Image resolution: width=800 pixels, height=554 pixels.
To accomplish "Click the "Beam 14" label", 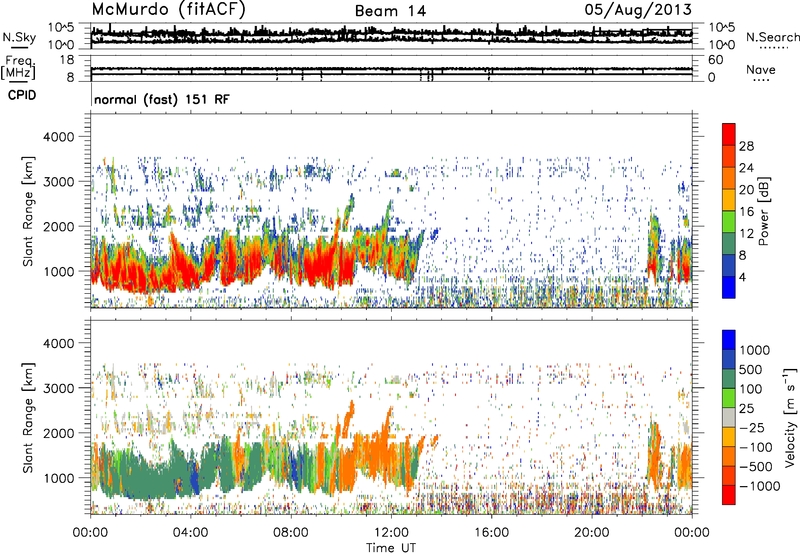I will 390,11.
